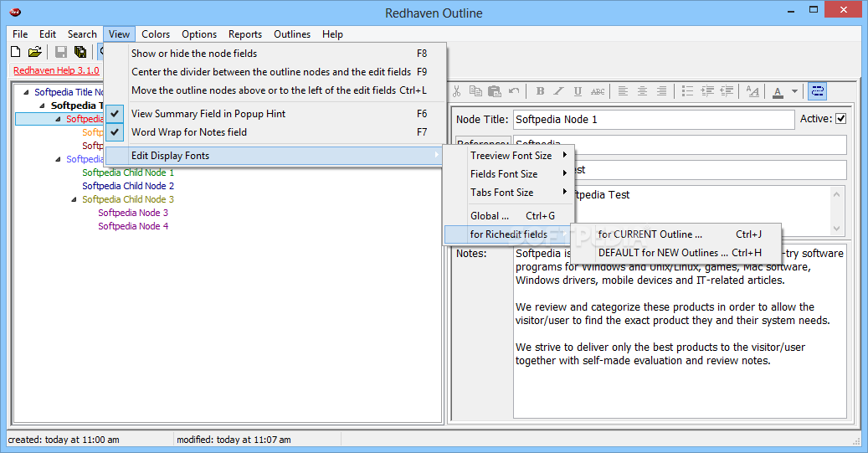The height and width of the screenshot is (453, 868).
Task: Select Softpedia Child Node 1
Action: point(128,172)
